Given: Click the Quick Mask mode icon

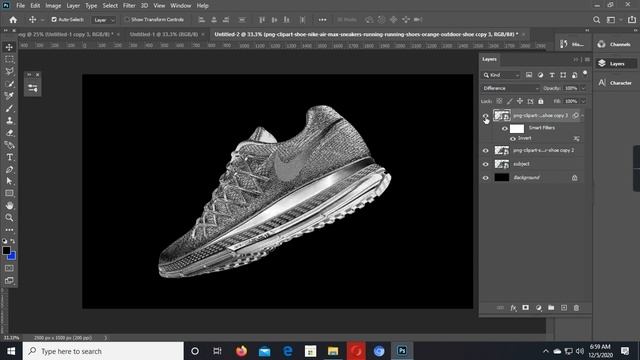Looking at the screenshot, I should click(9, 268).
